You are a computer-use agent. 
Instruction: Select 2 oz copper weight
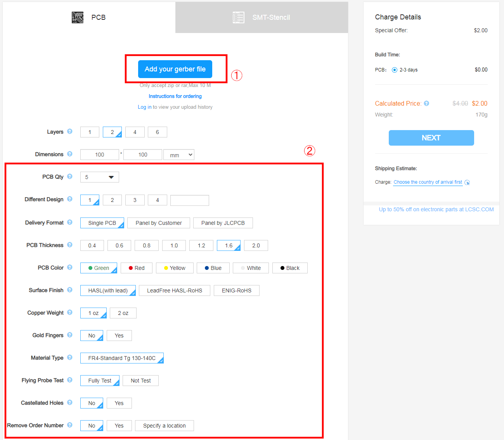click(123, 313)
